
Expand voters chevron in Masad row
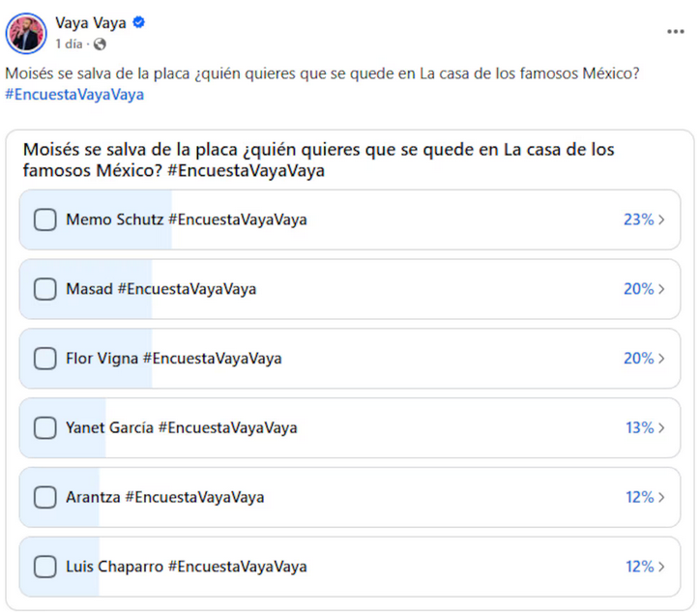(x=661, y=289)
